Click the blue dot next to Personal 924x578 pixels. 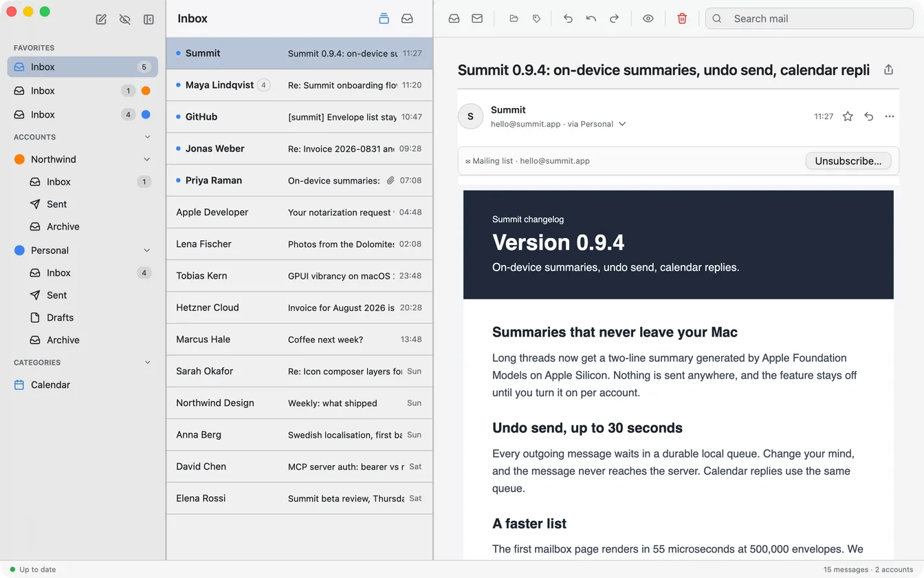point(19,250)
